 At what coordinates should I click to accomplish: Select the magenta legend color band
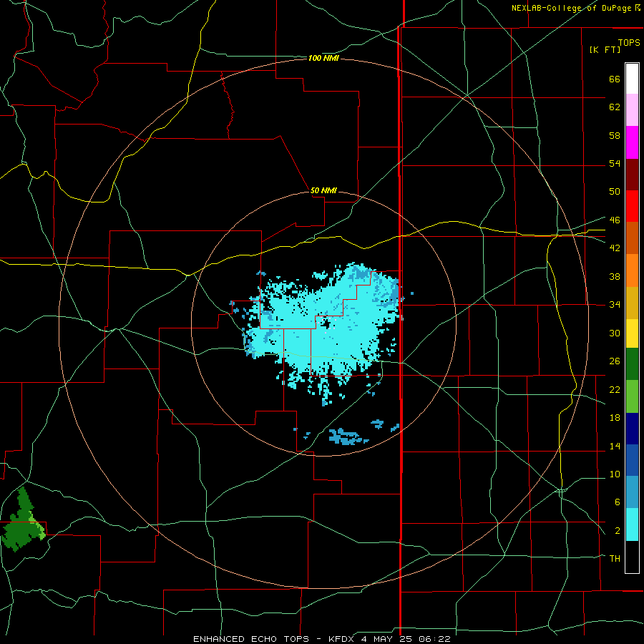[632, 142]
